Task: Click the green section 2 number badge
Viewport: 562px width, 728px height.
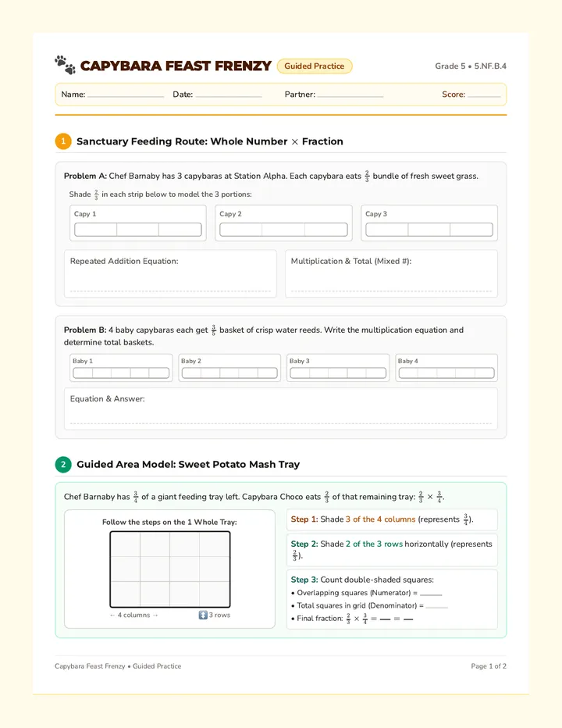Action: pyautogui.click(x=63, y=464)
